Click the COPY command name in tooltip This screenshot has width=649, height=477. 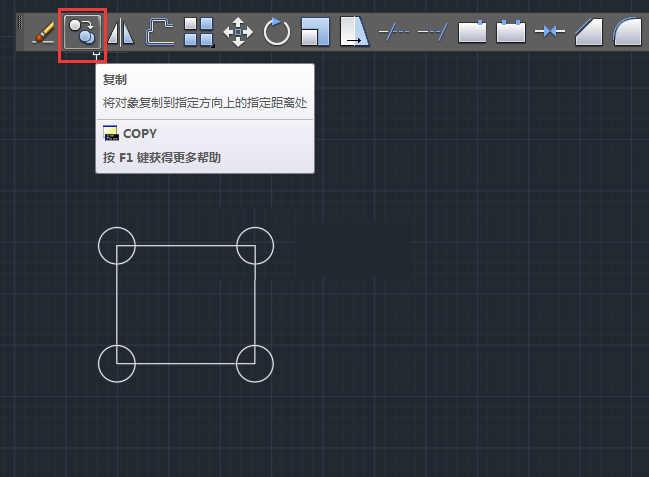click(140, 134)
